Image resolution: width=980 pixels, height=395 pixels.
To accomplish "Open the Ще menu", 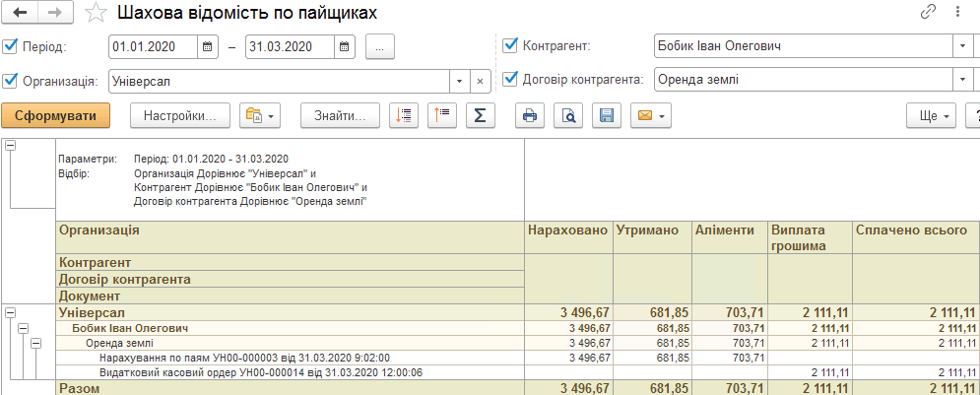I will pyautogui.click(x=932, y=115).
